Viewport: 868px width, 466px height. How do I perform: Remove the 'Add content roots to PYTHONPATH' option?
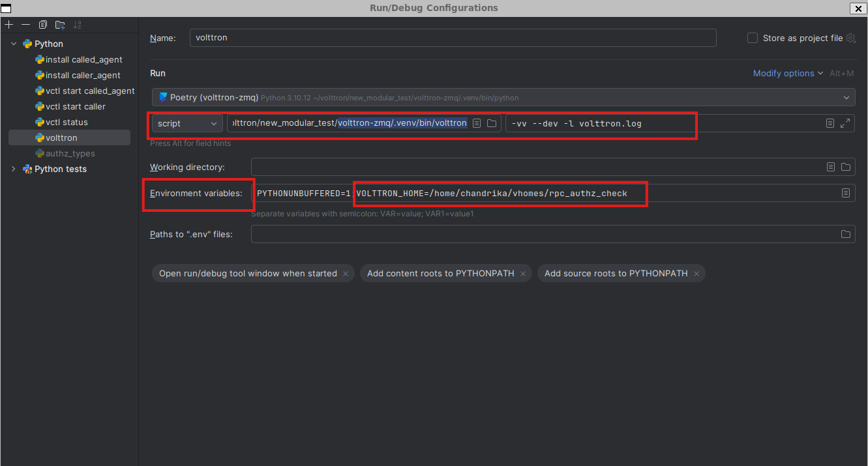click(523, 274)
